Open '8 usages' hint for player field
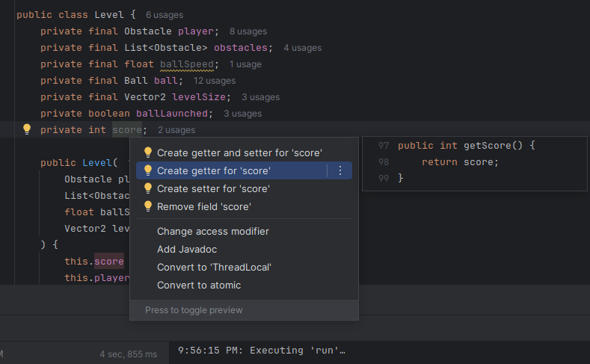590x364 pixels. [x=248, y=31]
